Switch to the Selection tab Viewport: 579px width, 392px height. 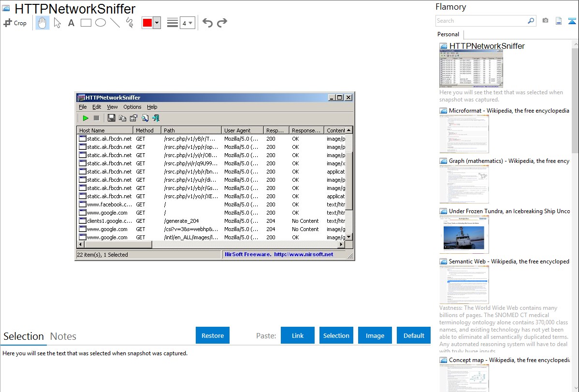[24, 336]
